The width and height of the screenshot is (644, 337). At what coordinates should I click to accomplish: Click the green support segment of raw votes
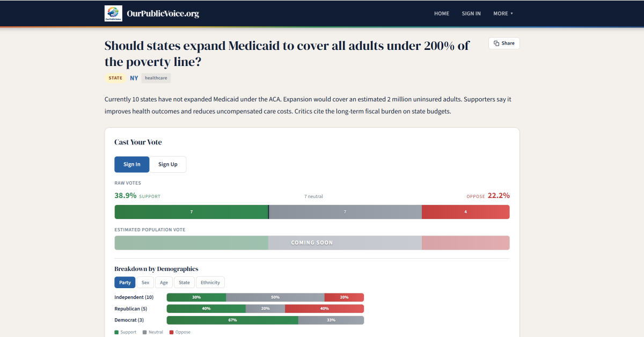(x=191, y=212)
